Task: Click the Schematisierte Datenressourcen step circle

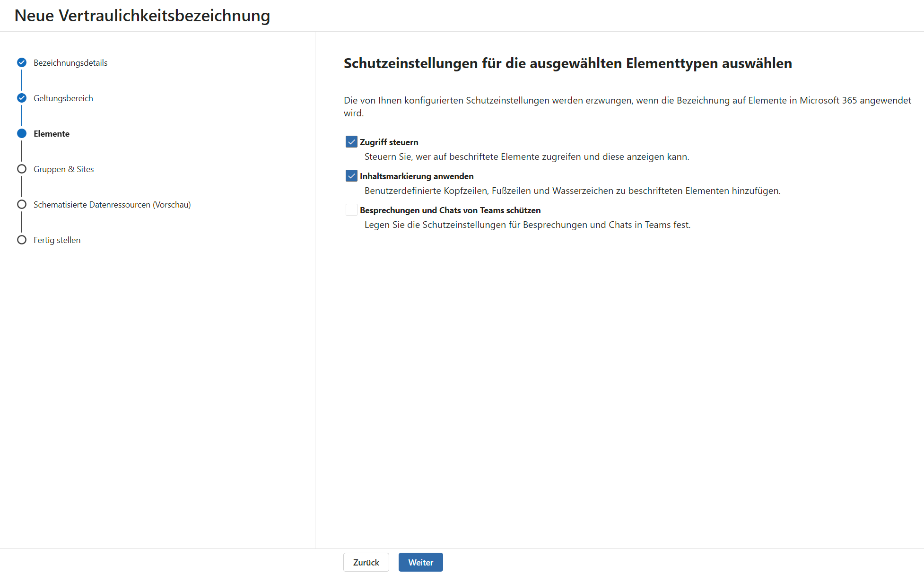Action: (22, 204)
